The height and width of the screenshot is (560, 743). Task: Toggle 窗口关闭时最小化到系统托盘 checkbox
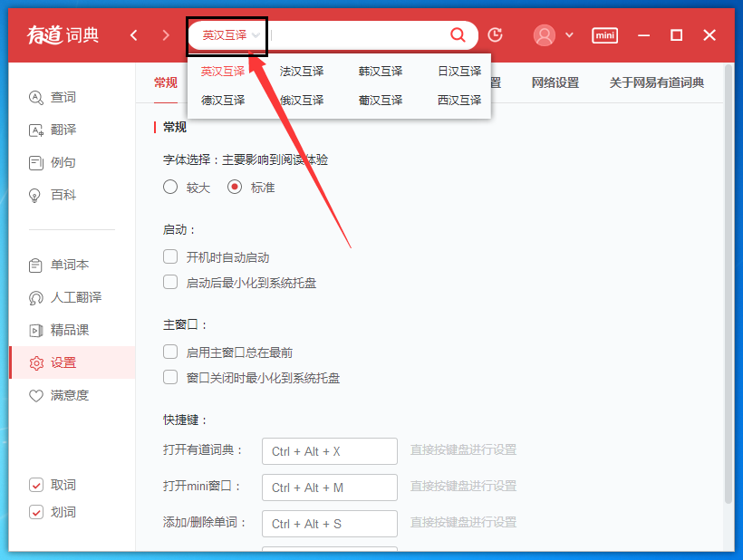pos(170,377)
